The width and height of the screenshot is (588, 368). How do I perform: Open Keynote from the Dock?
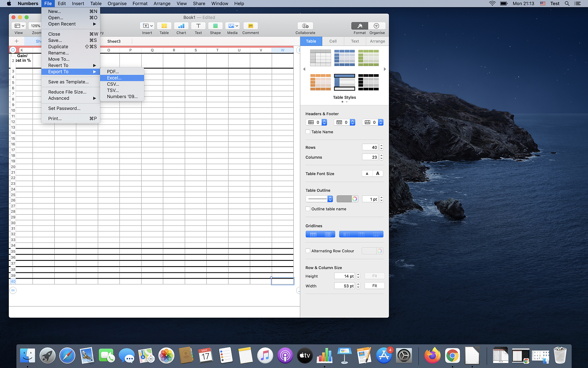click(344, 355)
